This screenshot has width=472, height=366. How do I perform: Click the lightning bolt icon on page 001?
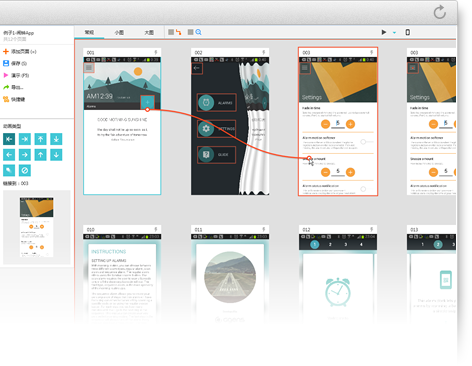point(156,53)
